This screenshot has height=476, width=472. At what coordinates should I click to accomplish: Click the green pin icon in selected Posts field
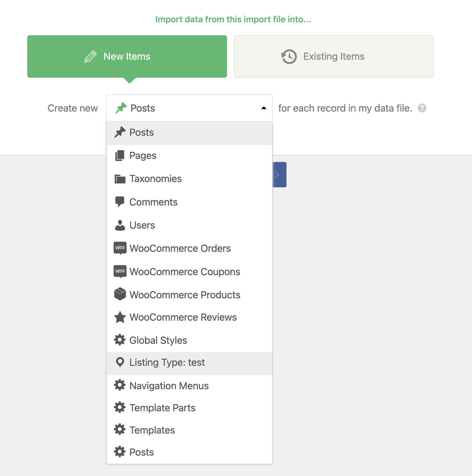[x=121, y=108]
